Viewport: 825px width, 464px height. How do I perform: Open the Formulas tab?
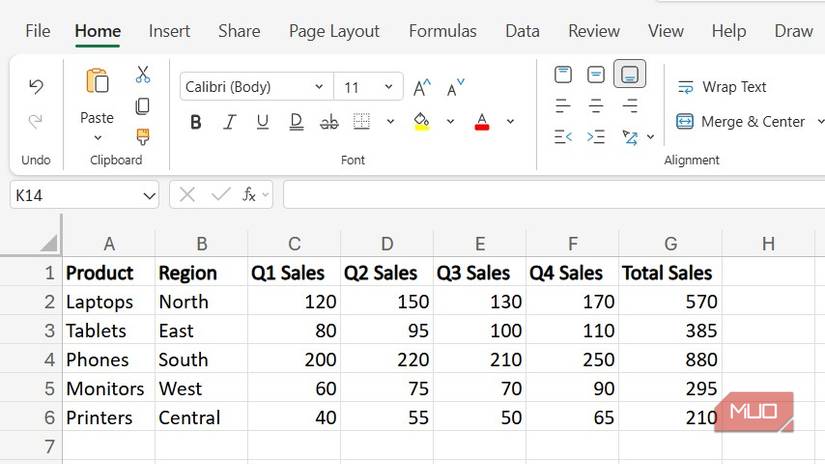(443, 31)
